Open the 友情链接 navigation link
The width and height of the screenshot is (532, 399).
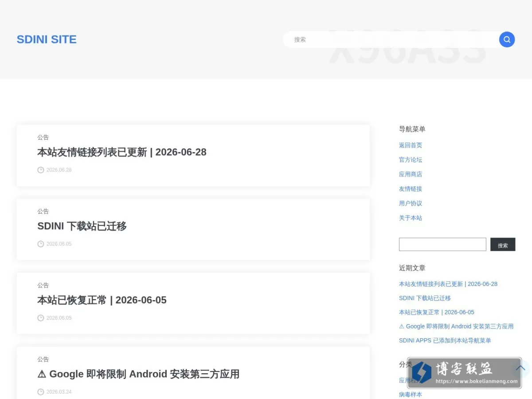click(x=411, y=189)
